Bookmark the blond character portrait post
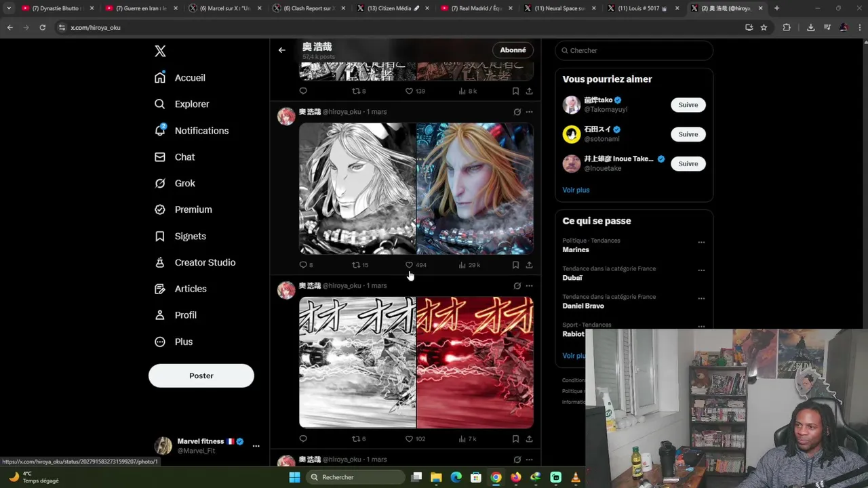 pyautogui.click(x=515, y=265)
